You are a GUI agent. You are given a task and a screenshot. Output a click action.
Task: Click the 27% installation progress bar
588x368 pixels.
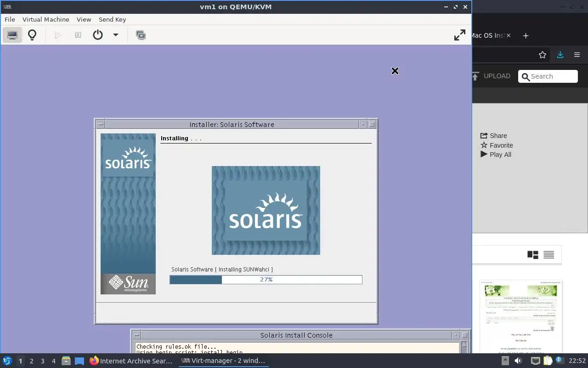(266, 280)
